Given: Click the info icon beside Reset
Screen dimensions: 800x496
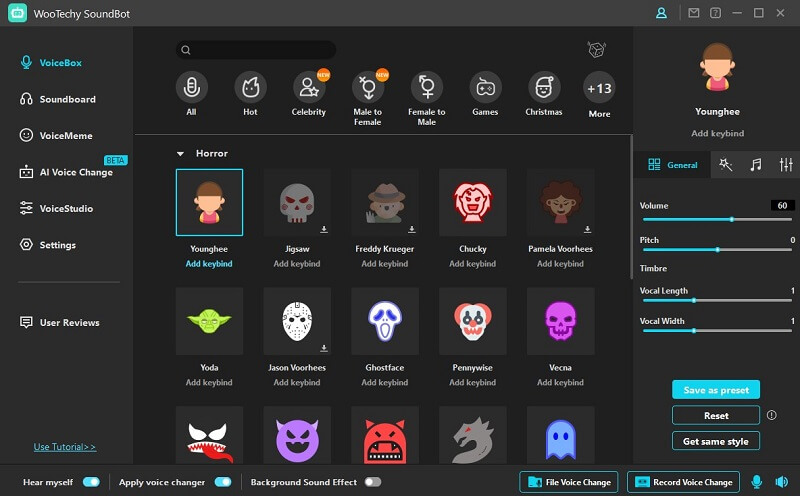Looking at the screenshot, I should point(771,415).
